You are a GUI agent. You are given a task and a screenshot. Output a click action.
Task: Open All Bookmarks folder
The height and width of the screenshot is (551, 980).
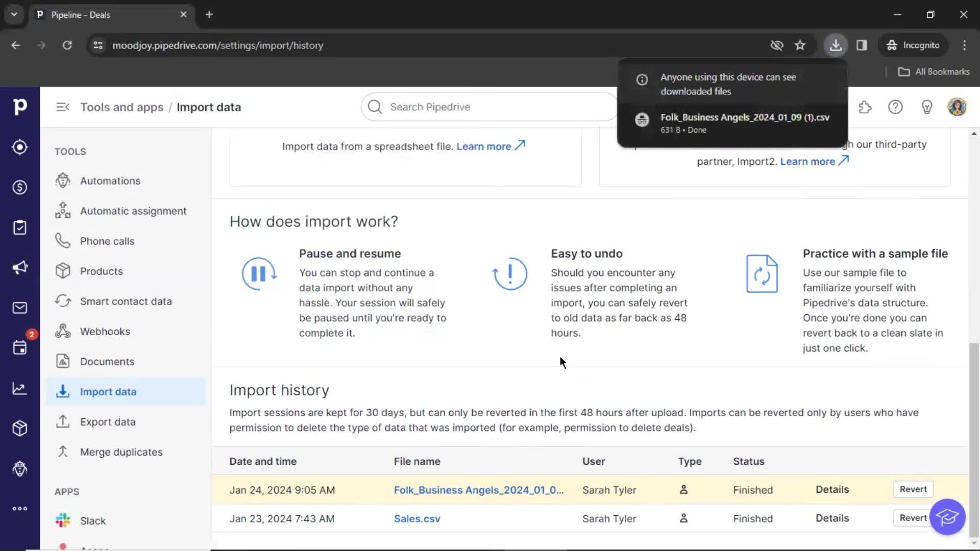tap(934, 71)
